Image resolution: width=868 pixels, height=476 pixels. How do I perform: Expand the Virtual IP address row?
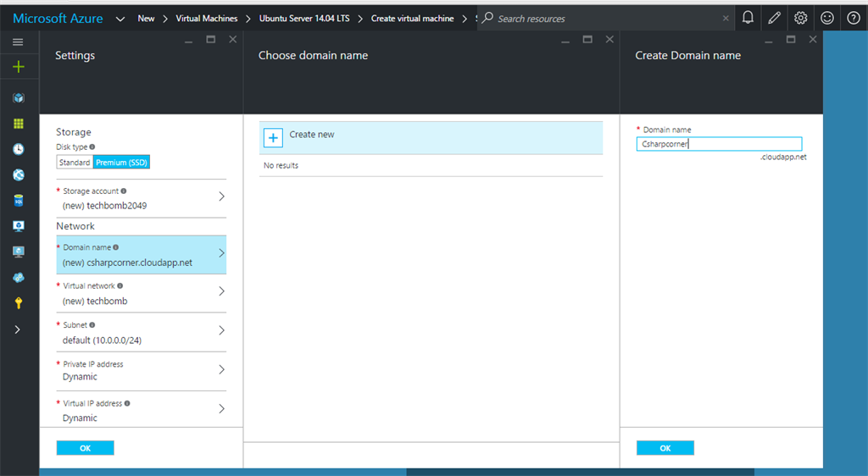click(x=142, y=410)
